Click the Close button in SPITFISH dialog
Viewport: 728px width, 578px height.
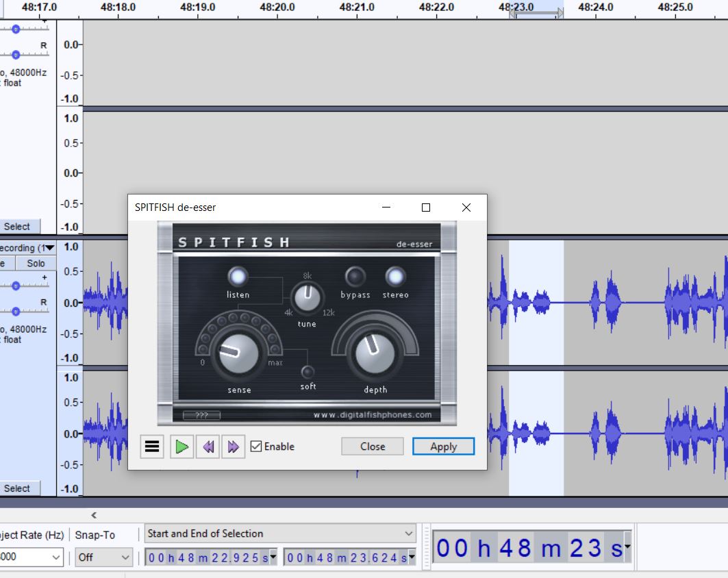(x=373, y=447)
